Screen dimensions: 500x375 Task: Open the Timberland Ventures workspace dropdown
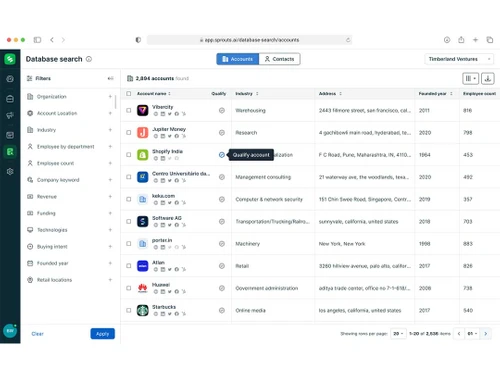pyautogui.click(x=459, y=59)
